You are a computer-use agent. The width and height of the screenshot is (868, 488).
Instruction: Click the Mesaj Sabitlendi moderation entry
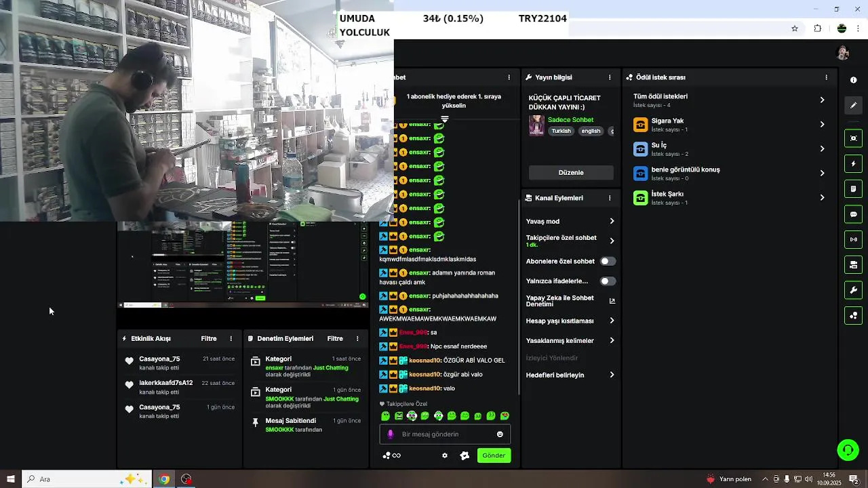coord(306,425)
